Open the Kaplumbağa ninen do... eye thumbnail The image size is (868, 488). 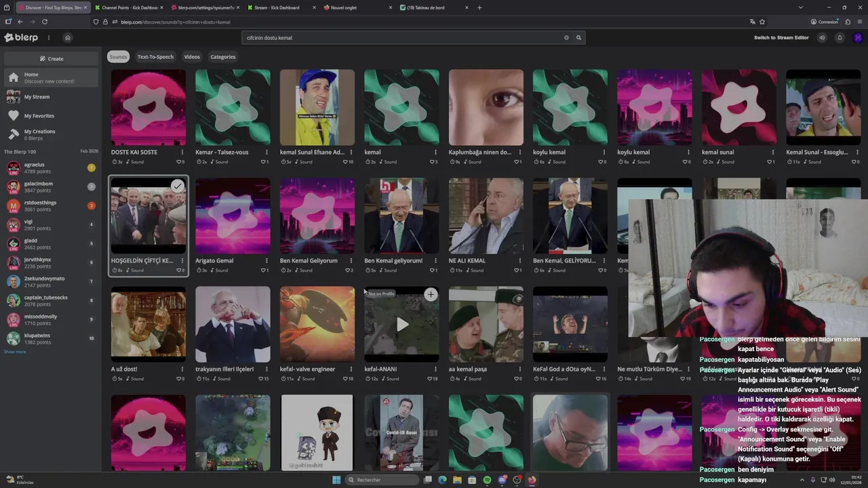pos(486,107)
